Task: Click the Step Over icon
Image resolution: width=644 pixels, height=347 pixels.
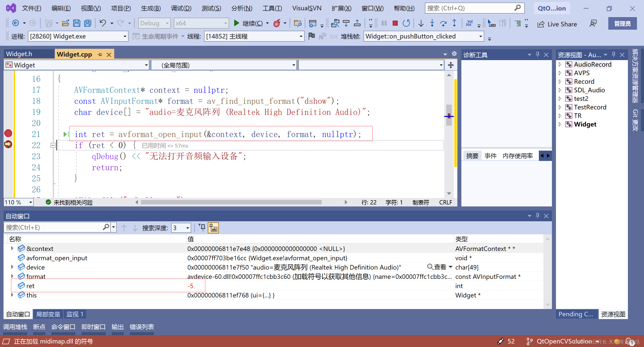Action: coord(443,23)
